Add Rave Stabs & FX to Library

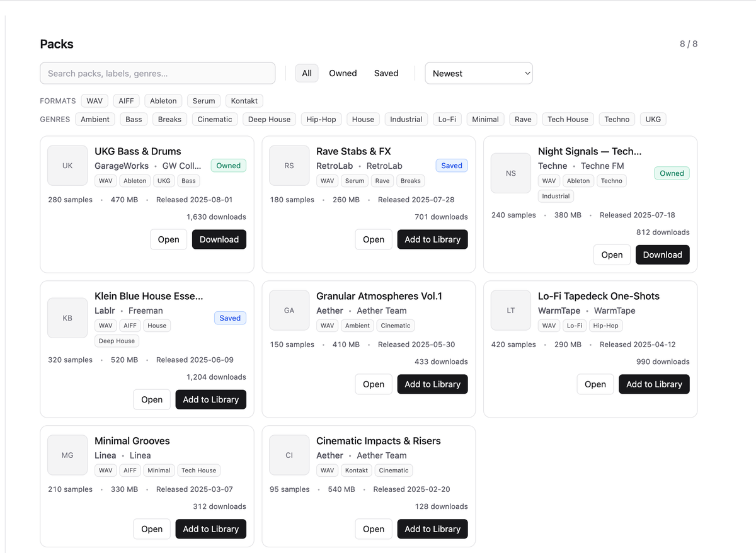[x=432, y=239]
